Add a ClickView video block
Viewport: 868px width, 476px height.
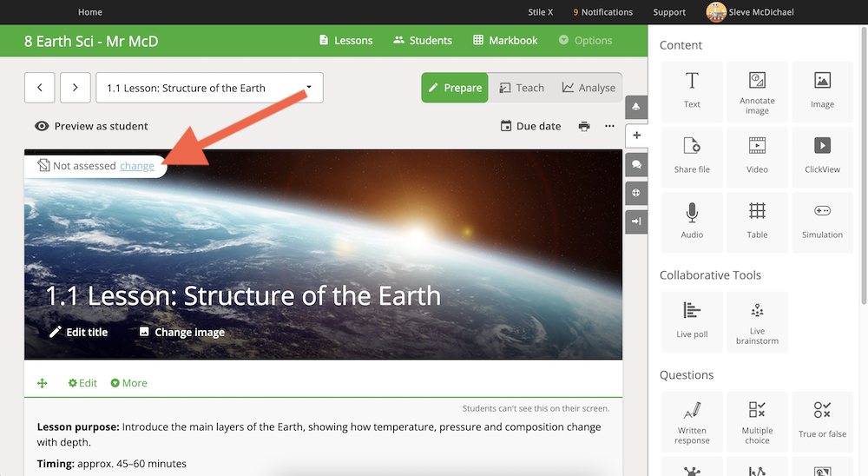[822, 157]
